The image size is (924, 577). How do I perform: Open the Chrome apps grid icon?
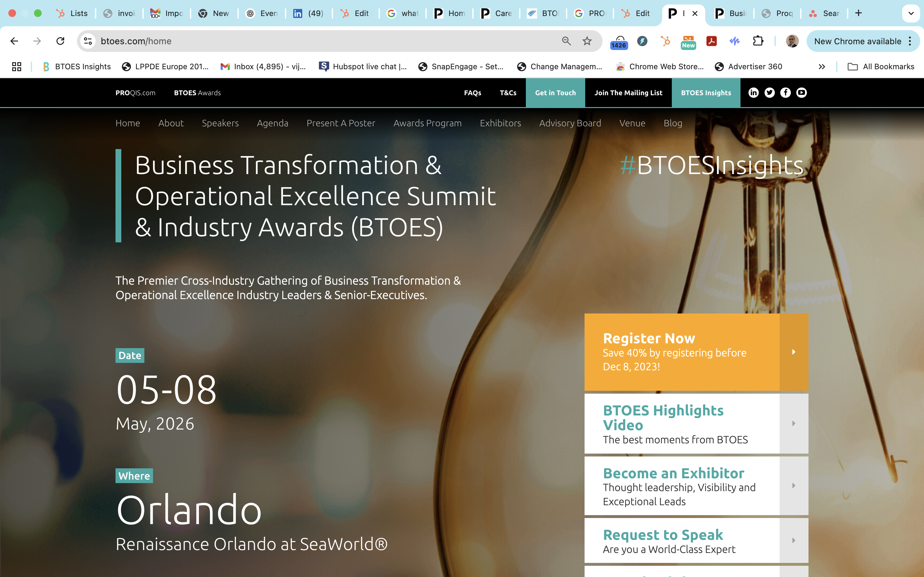pos(16,67)
